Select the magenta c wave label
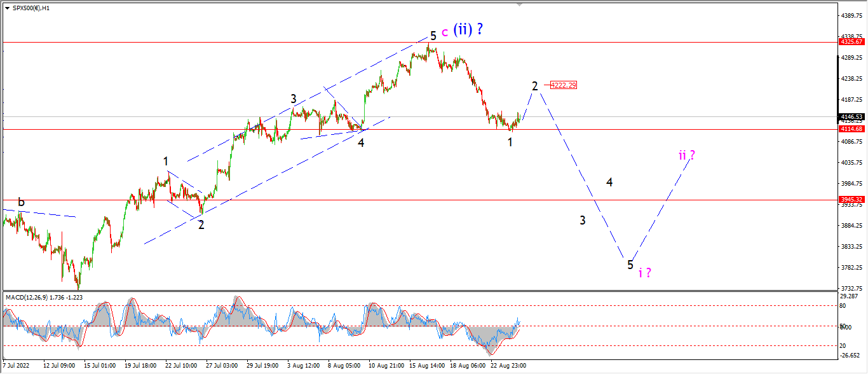 (x=445, y=32)
